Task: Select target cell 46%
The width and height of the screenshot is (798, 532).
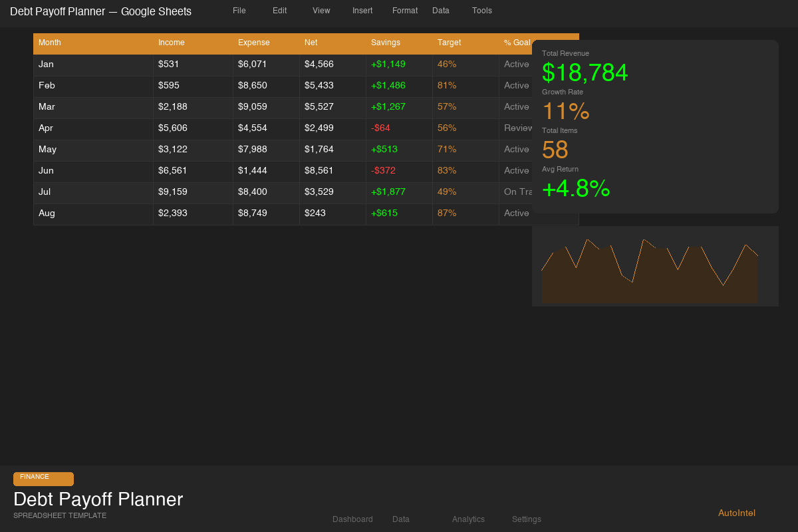Action: [465, 65]
